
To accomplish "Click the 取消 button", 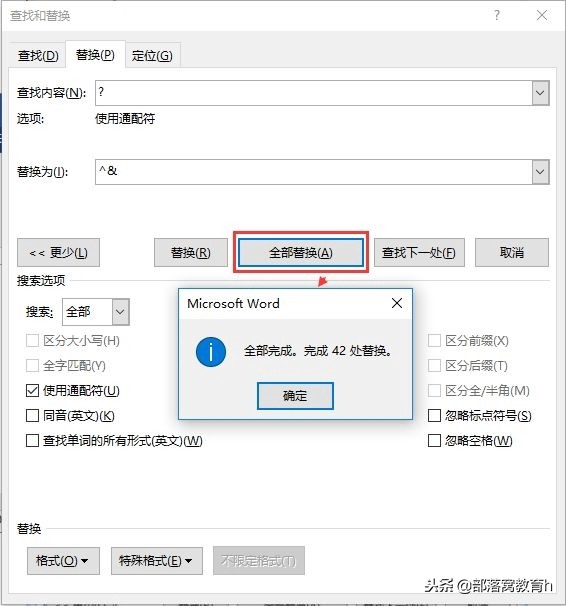I will click(x=512, y=253).
